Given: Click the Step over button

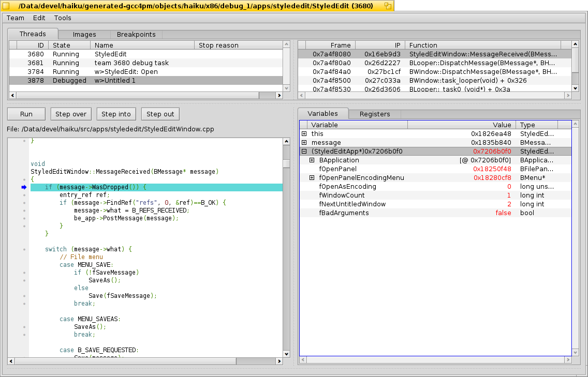Looking at the screenshot, I should point(71,114).
